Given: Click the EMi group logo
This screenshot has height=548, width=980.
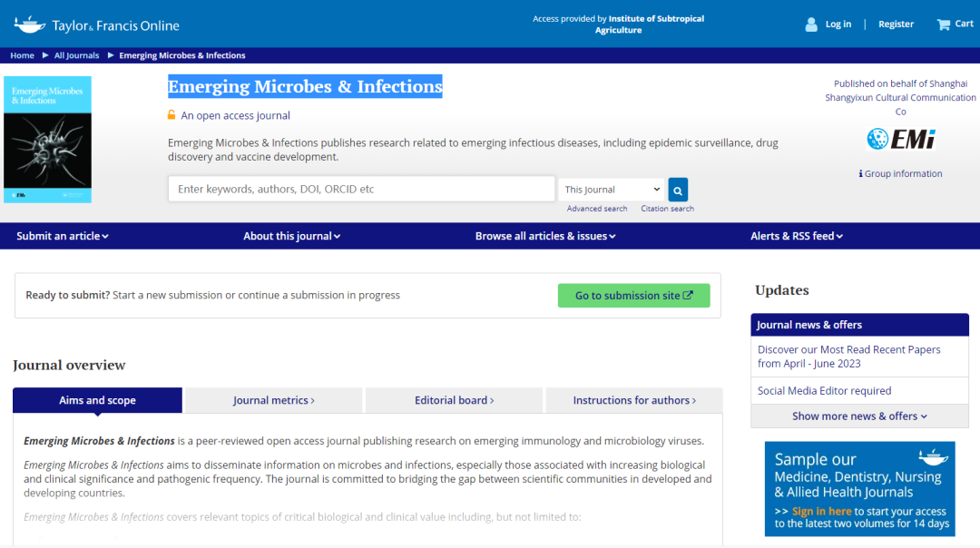Looking at the screenshot, I should pyautogui.click(x=901, y=139).
